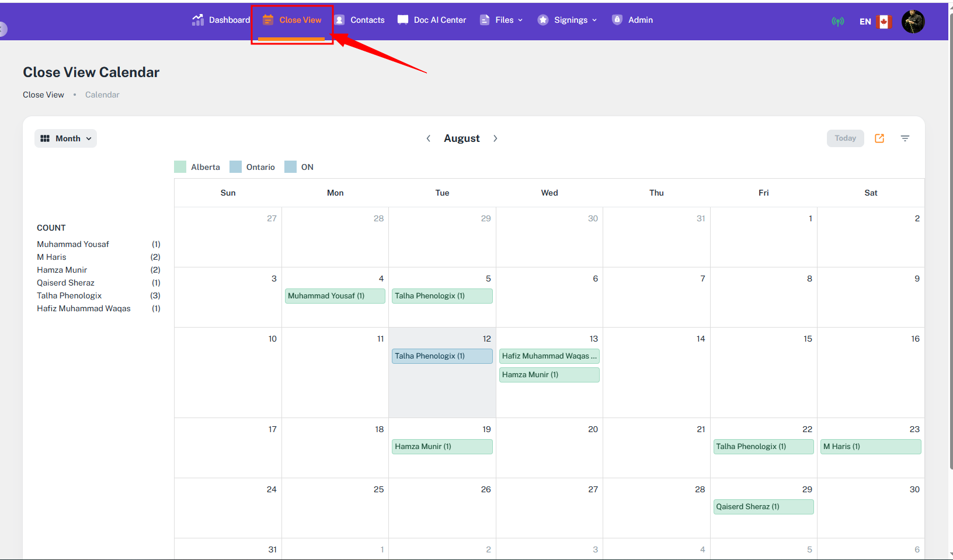Screen dimensions: 953x560
Task: Open Hafiz Muhammad Waqas event on 13th
Action: (x=549, y=356)
